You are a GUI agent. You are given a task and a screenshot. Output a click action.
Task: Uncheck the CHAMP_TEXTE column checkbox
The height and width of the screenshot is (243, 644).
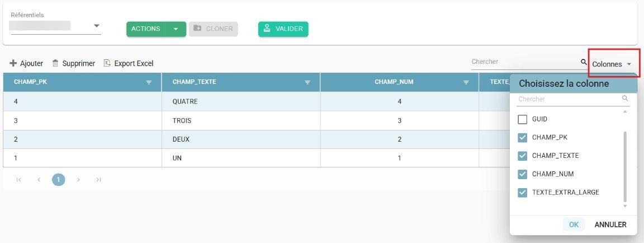(523, 156)
